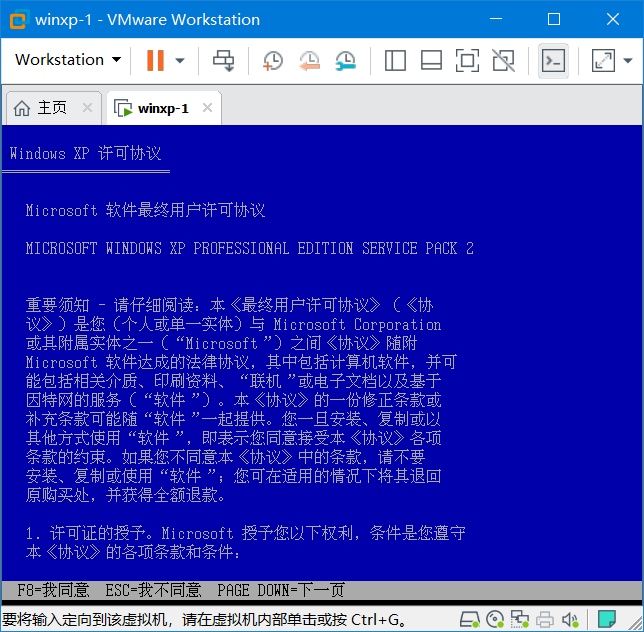The height and width of the screenshot is (632, 644).
Task: Take a snapshot of this virtual machine
Action: pos(273,61)
